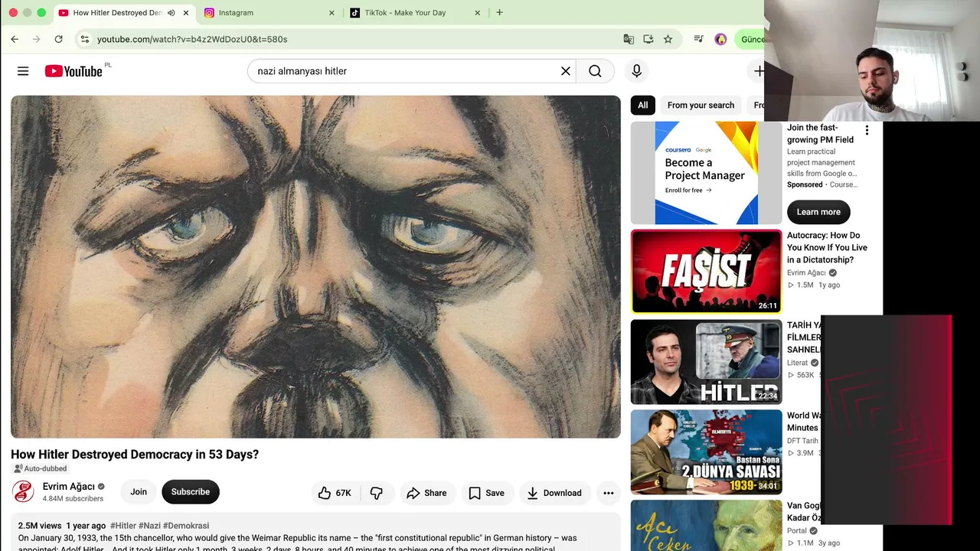Go forward in browser history
This screenshot has width=980, height=551.
point(36,39)
